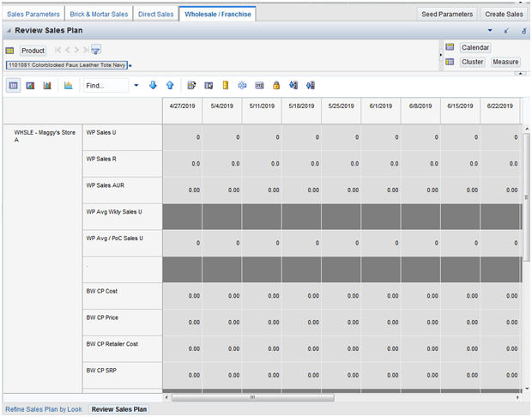
Task: Click the detach panel icon in header
Action: click(524, 31)
